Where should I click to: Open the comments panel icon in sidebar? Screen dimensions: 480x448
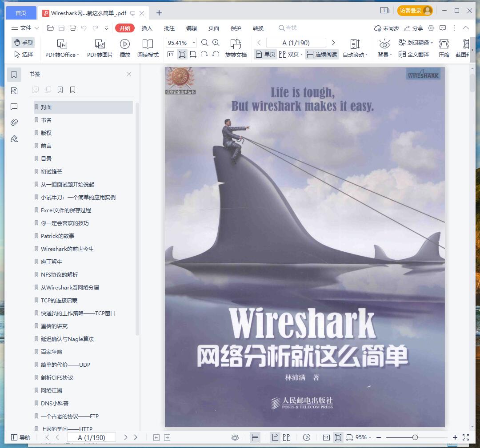(x=14, y=107)
